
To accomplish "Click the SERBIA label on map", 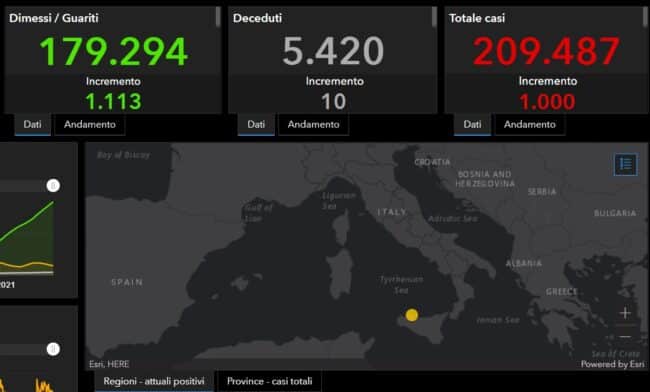I will click(542, 191).
